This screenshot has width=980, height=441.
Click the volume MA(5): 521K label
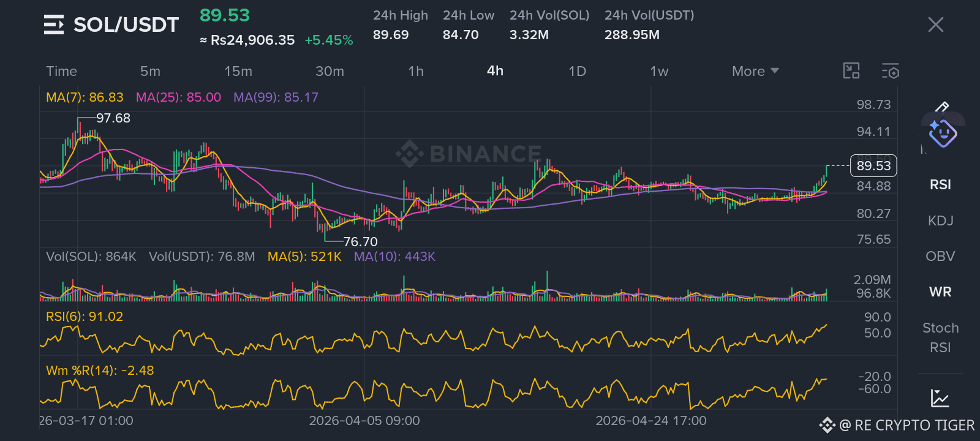[304, 257]
